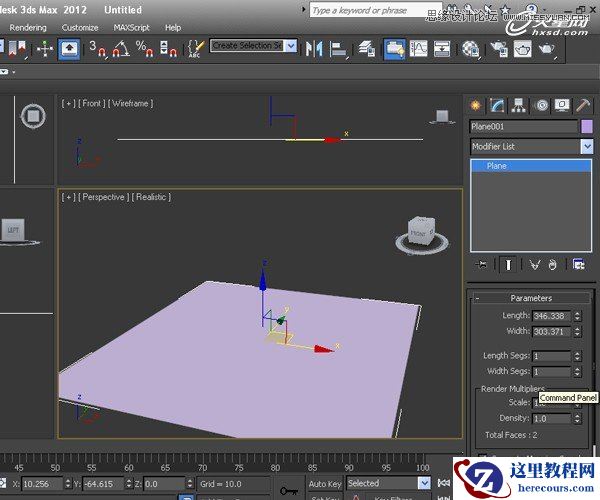Open the Create panel tab
The width and height of the screenshot is (600, 500).
click(476, 105)
